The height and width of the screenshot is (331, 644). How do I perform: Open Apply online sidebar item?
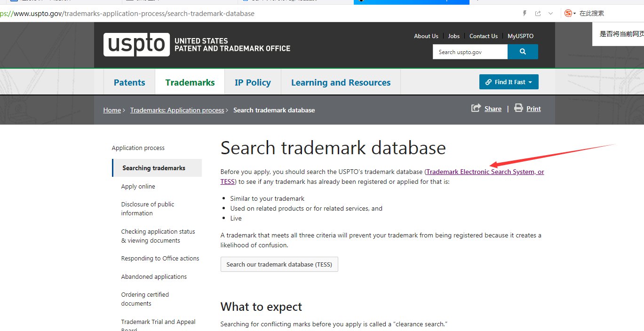(138, 186)
